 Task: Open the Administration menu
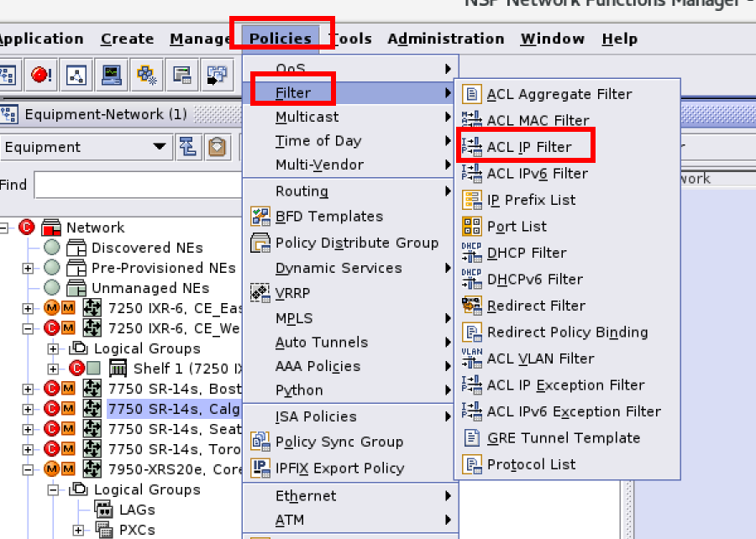pyautogui.click(x=445, y=39)
